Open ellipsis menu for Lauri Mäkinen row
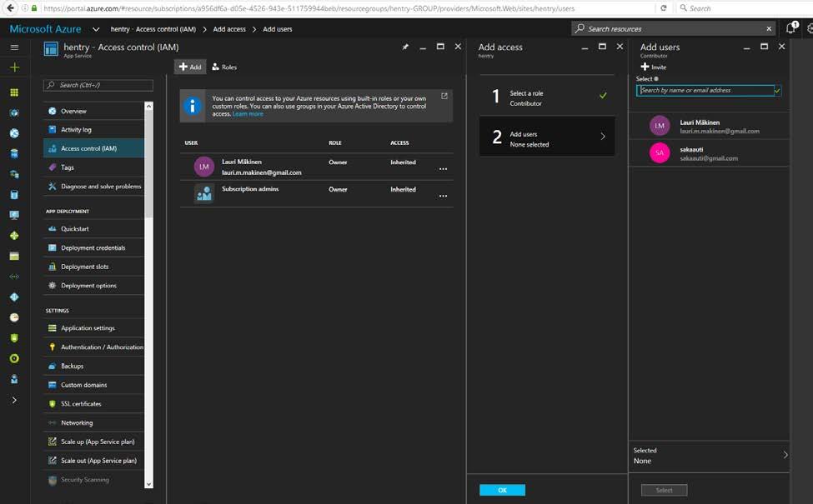This screenshot has width=813, height=504. click(443, 169)
